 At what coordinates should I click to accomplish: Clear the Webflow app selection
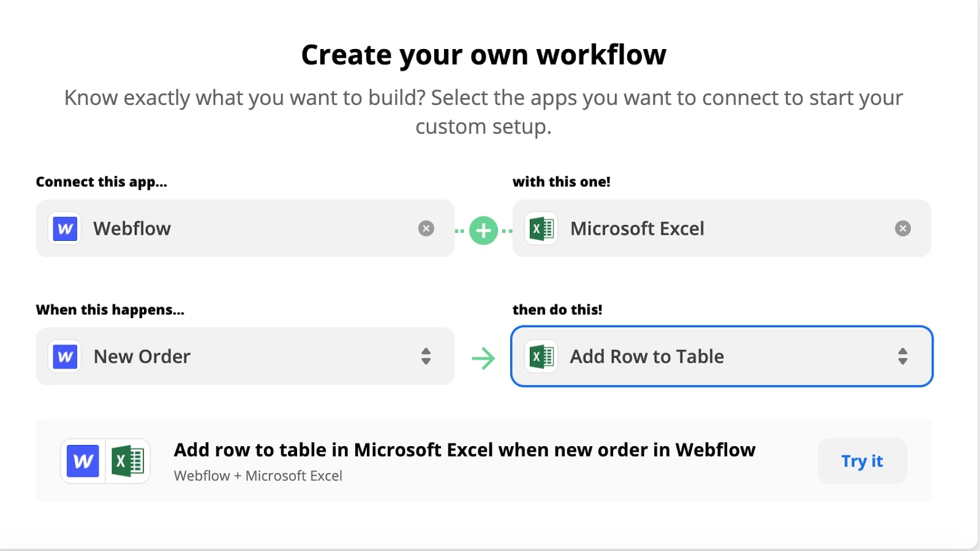coord(426,229)
